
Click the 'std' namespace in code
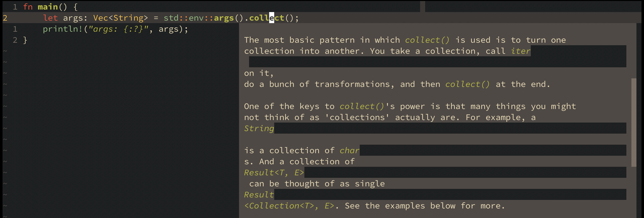(171, 18)
